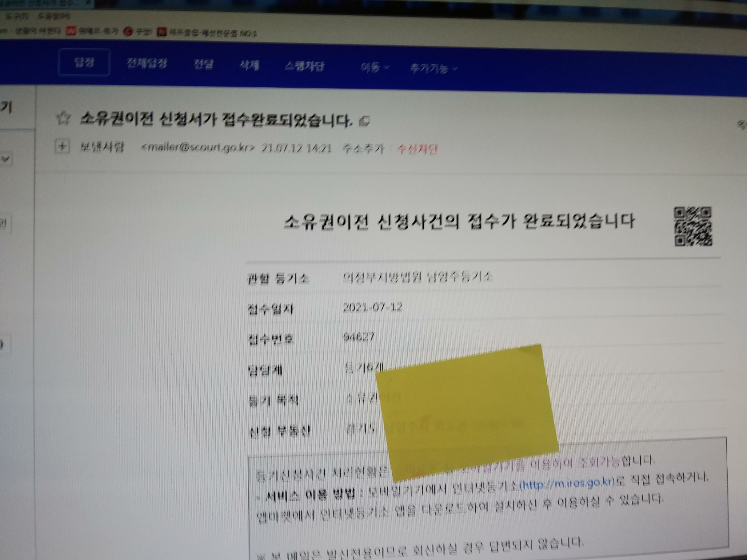
Task: Select the 관할 등기소 label
Action: click(x=278, y=279)
